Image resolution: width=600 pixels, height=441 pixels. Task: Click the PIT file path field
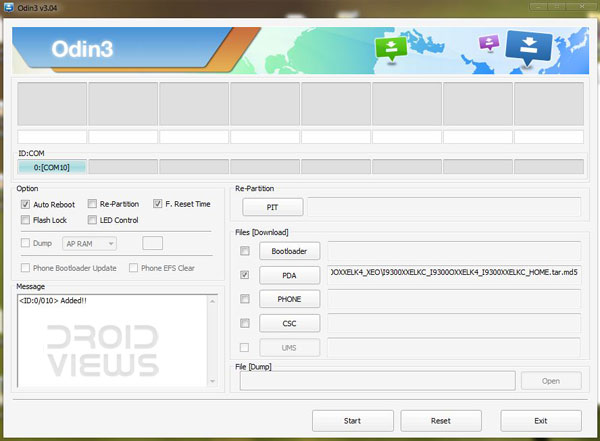[x=444, y=207]
